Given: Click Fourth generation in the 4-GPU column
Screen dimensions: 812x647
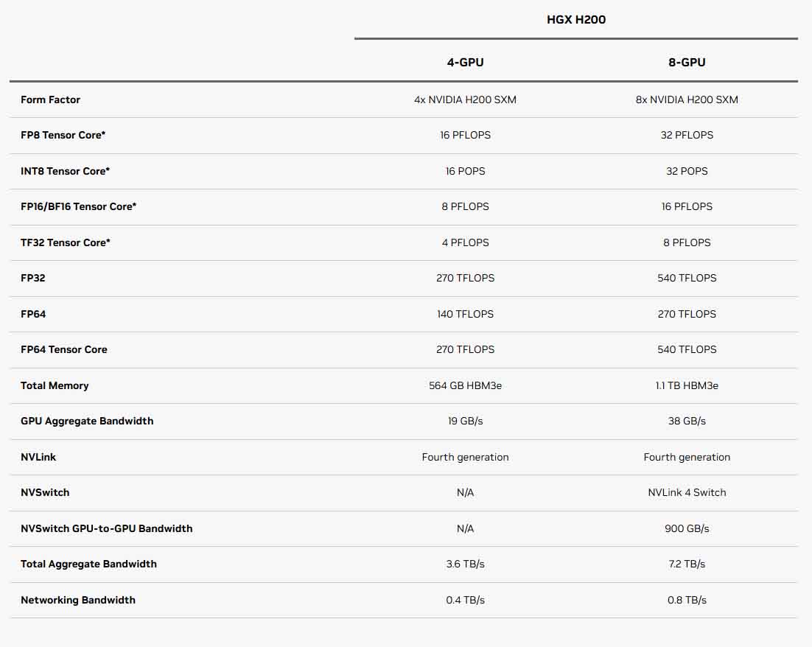Looking at the screenshot, I should [465, 457].
